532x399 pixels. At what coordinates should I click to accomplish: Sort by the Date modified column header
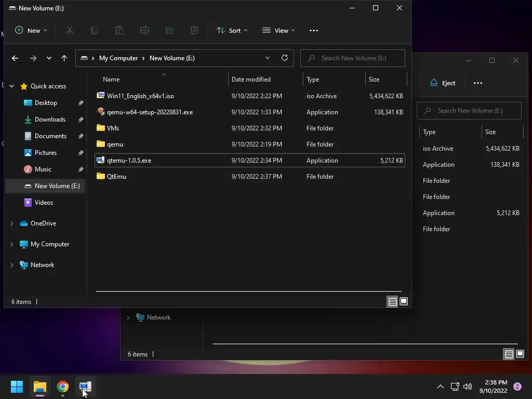click(x=265, y=79)
